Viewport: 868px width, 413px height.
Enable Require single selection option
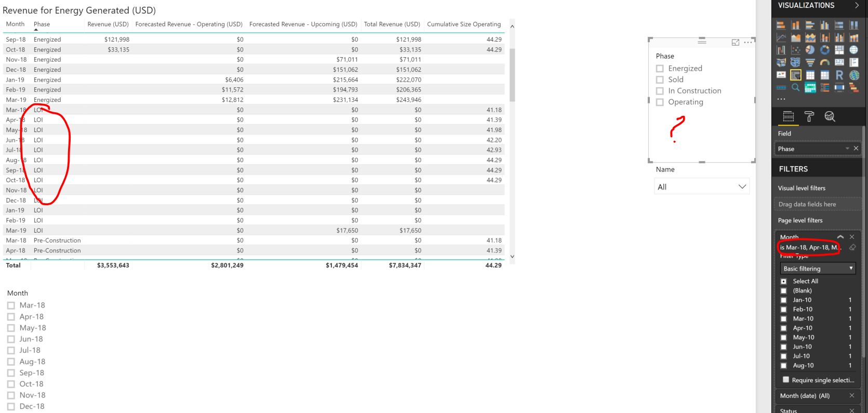tap(786, 380)
